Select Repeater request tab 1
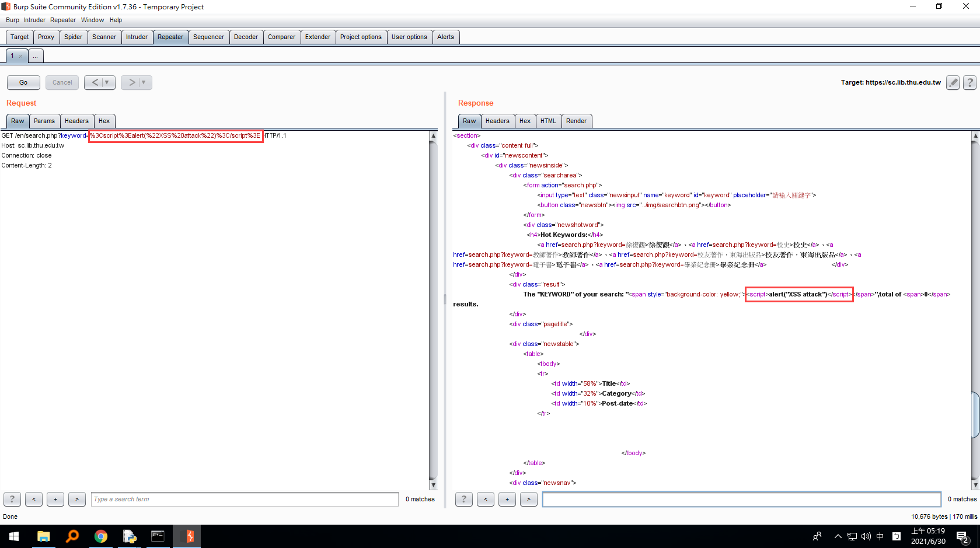Image resolution: width=980 pixels, height=548 pixels. pos(12,56)
